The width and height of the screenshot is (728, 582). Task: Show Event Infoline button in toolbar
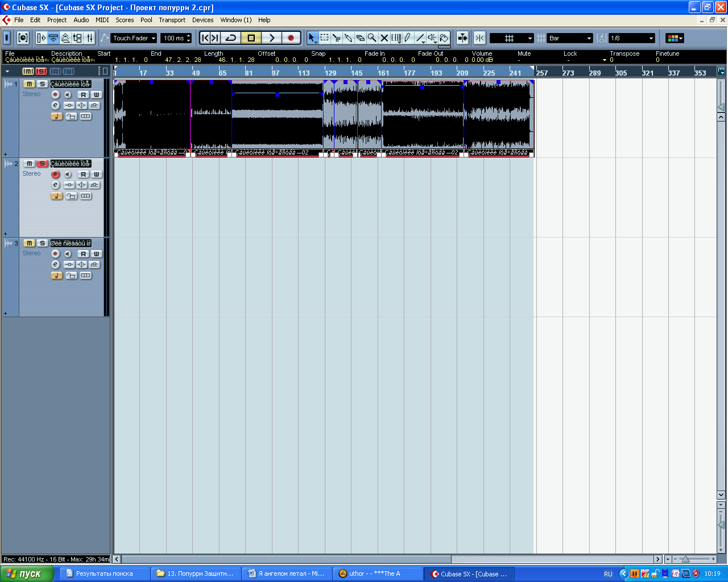53,38
